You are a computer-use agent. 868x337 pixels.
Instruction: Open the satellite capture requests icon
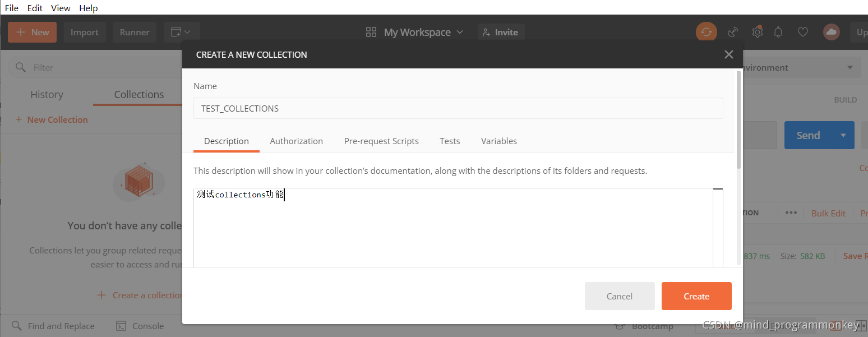(733, 33)
